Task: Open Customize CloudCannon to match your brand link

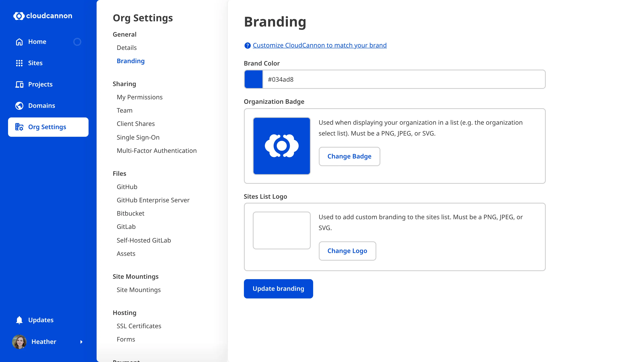Action: [x=320, y=45]
